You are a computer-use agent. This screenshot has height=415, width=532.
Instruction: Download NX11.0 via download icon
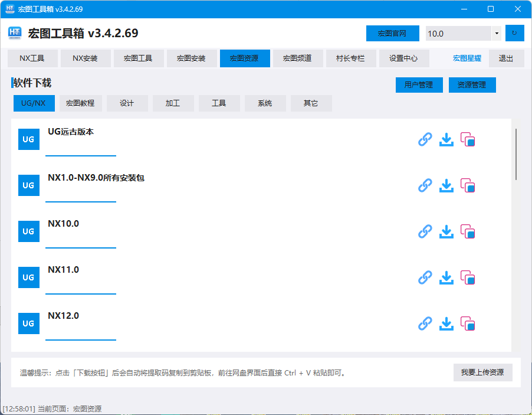pos(446,277)
